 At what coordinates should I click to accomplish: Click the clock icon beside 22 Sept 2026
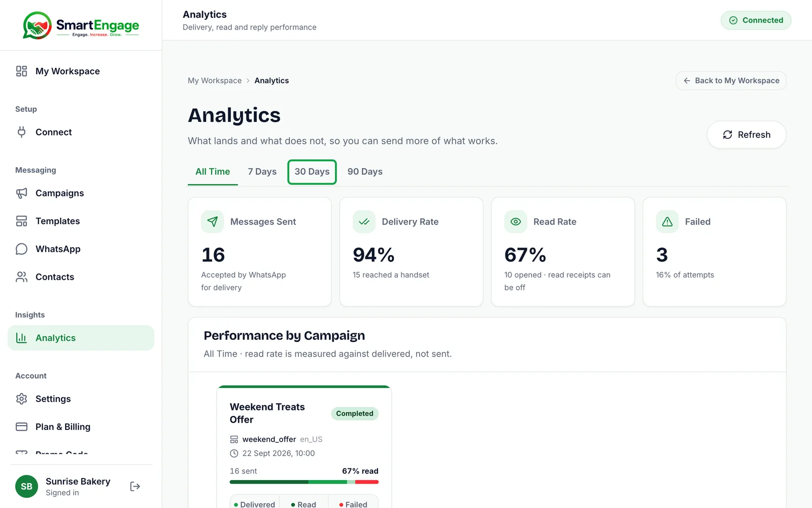pos(234,453)
